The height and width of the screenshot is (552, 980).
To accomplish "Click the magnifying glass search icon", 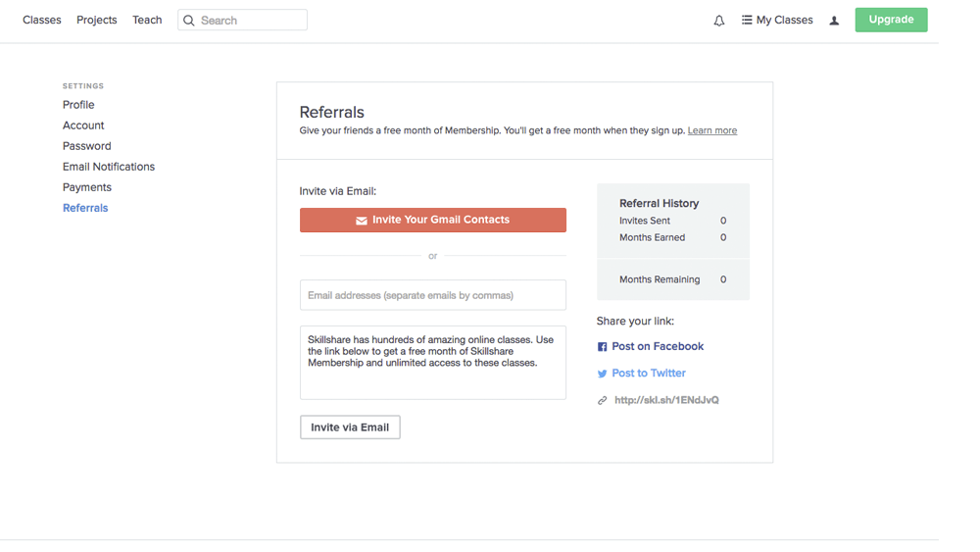I will 189,21.
